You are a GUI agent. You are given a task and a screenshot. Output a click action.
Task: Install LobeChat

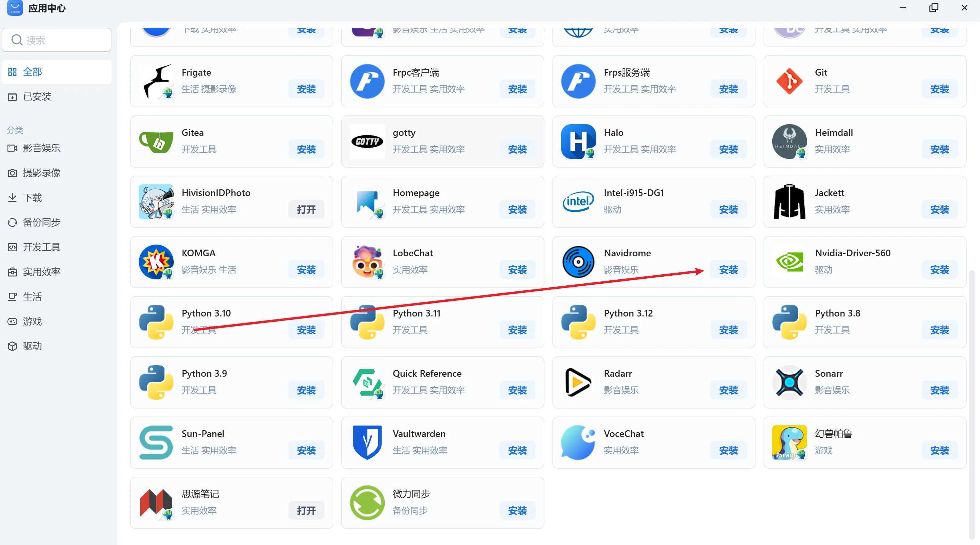click(x=517, y=270)
